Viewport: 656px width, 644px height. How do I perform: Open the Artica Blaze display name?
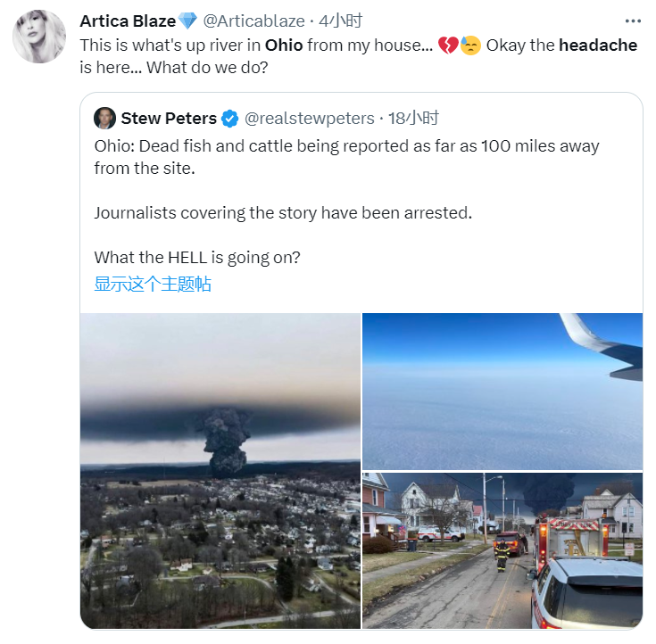pos(128,21)
